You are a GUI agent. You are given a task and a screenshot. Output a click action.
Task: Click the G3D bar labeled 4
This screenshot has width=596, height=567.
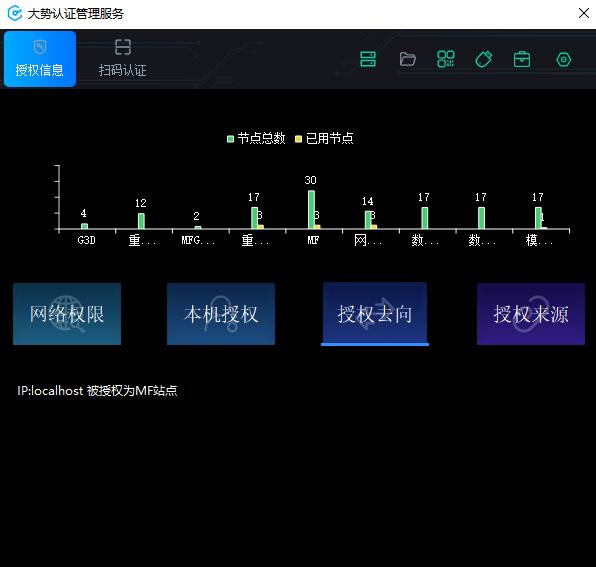tap(84, 226)
